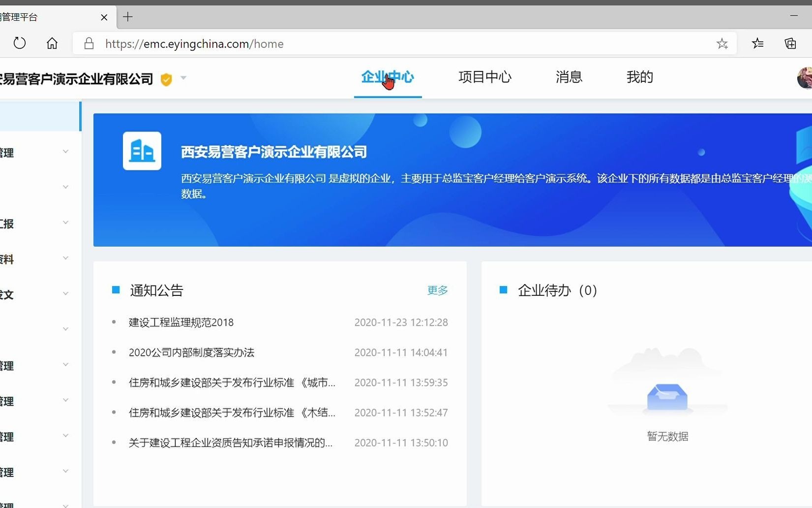Click the verified shield badge beside company name
Screen dimensions: 812x508
point(166,79)
